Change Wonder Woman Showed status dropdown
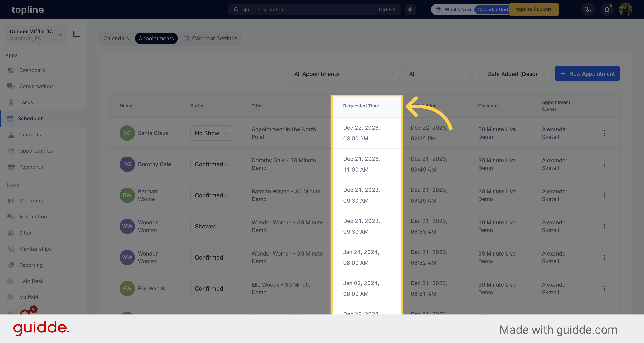The image size is (644, 343). click(211, 226)
